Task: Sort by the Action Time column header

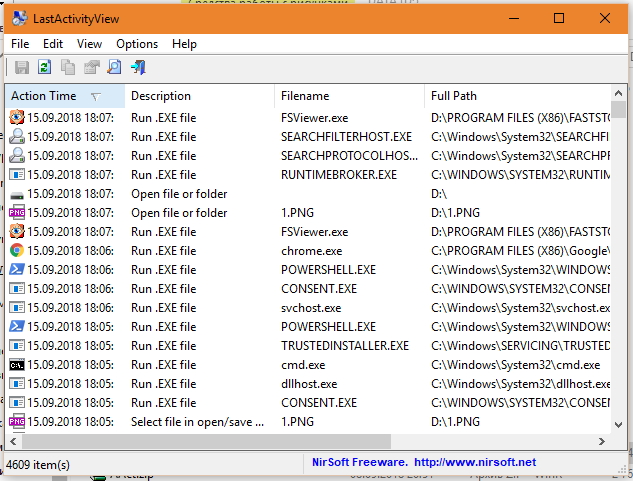Action: pos(65,96)
